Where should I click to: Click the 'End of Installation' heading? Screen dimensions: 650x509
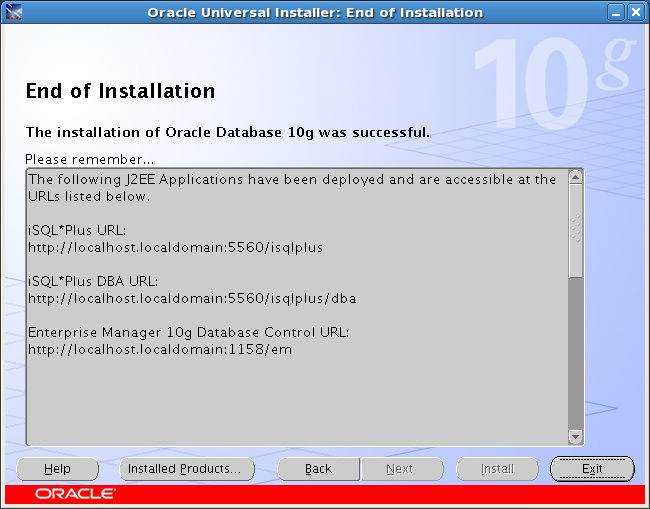120,91
